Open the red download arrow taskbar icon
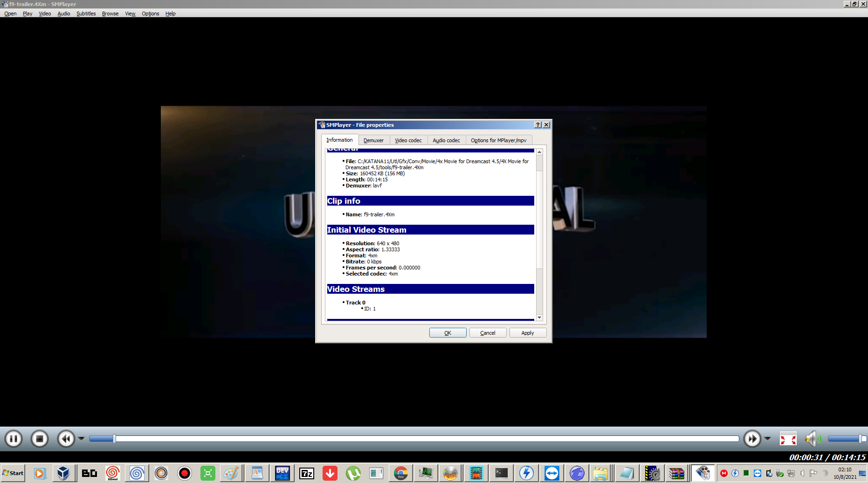 pos(330,474)
